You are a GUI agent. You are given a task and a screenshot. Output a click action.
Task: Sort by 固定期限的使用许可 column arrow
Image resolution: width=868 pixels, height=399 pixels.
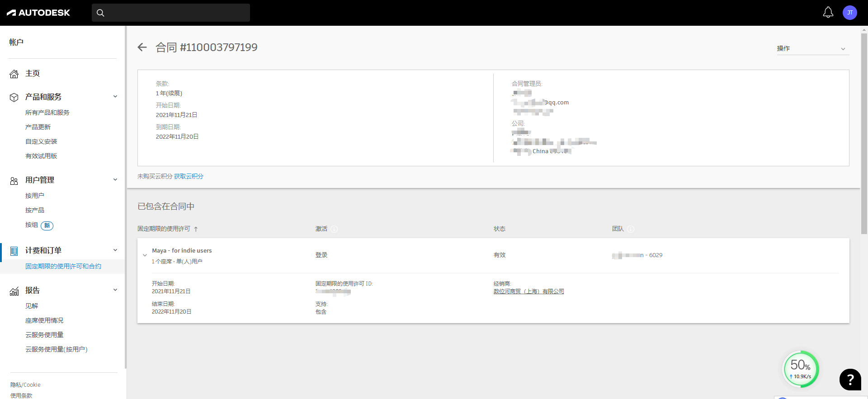point(196,229)
